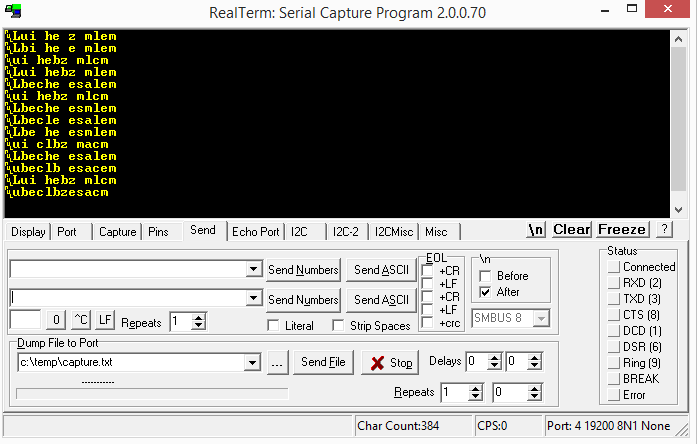The image size is (697, 444).
Task: Browse for dump file with ... button
Action: coord(277,363)
